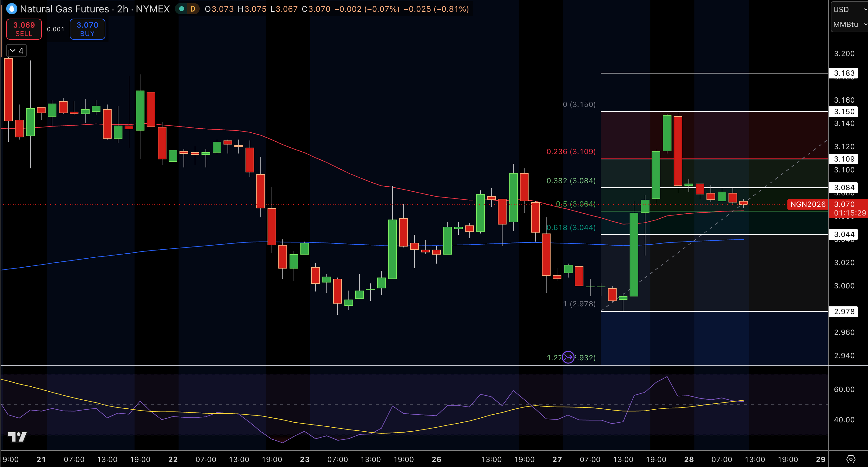Screen dimensions: 868x467
Task: Click the 2.940 price scale label
Action: [x=844, y=355]
